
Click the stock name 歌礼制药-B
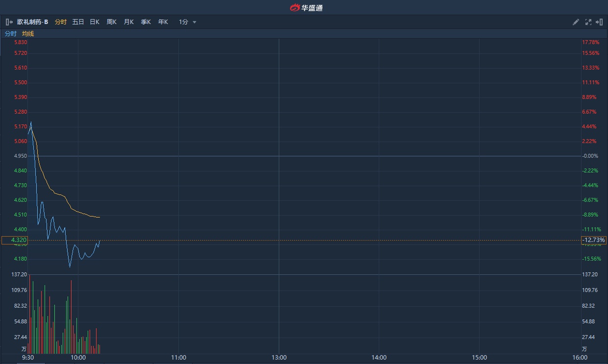(x=32, y=22)
